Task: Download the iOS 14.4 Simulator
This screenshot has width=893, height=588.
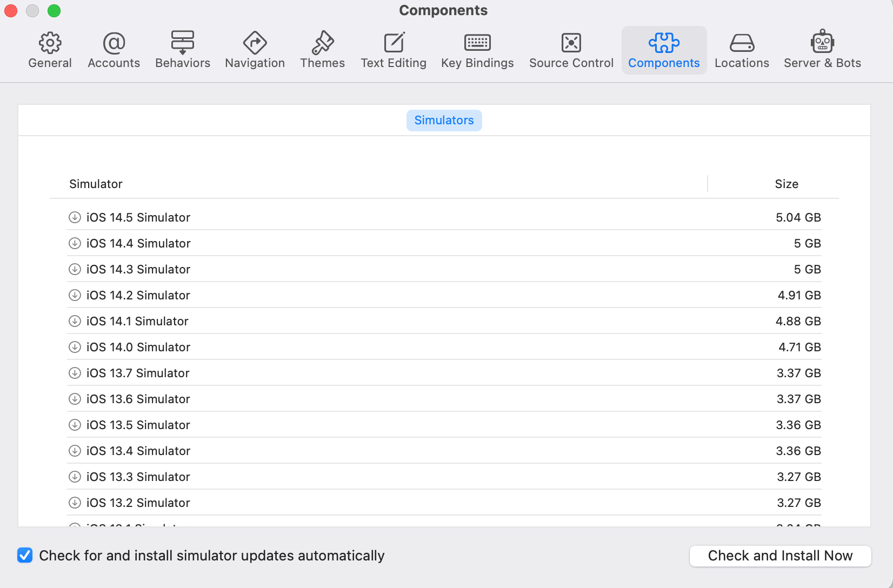Action: point(75,243)
